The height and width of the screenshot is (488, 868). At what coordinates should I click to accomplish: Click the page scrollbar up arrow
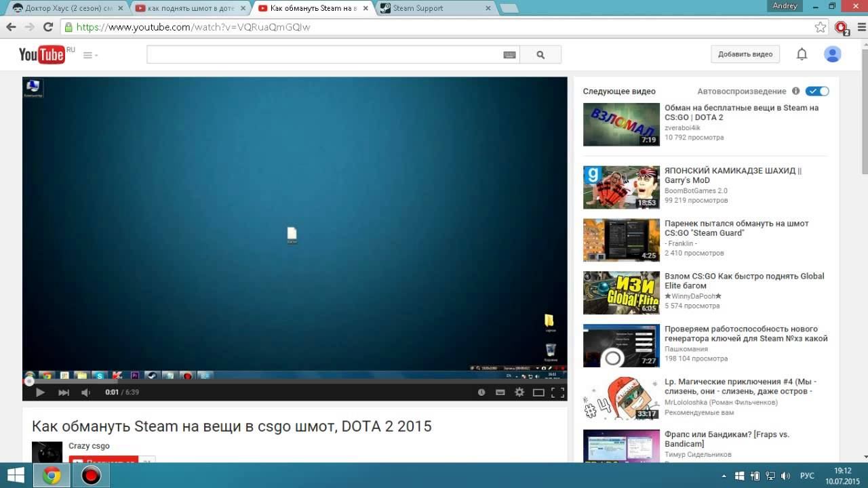(x=863, y=44)
